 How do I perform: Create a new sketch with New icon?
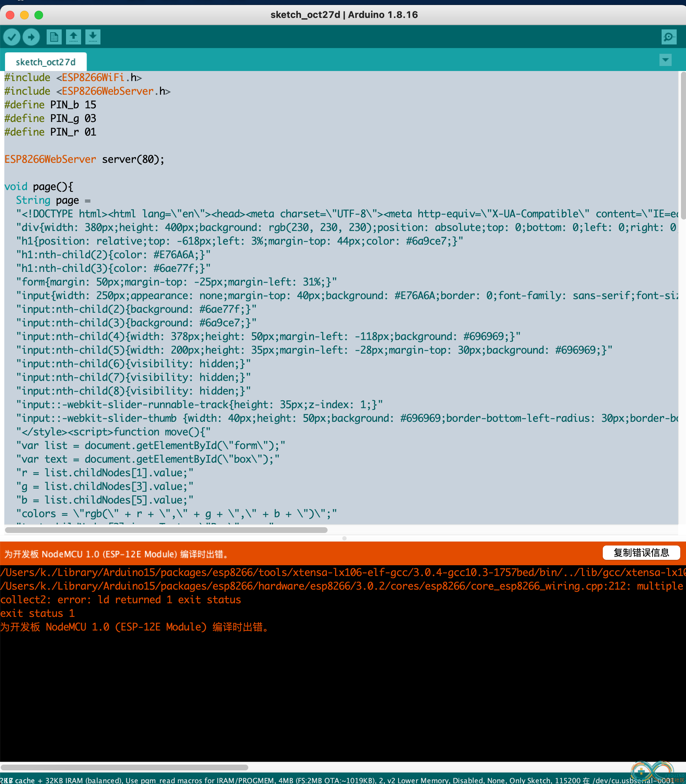pos(54,37)
